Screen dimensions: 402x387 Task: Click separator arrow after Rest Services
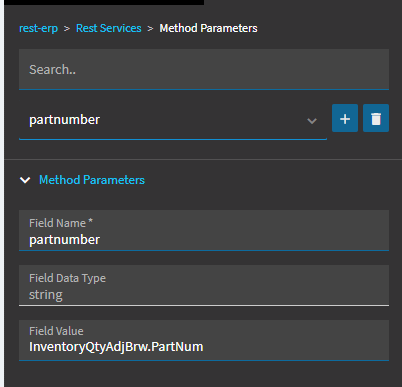point(150,29)
